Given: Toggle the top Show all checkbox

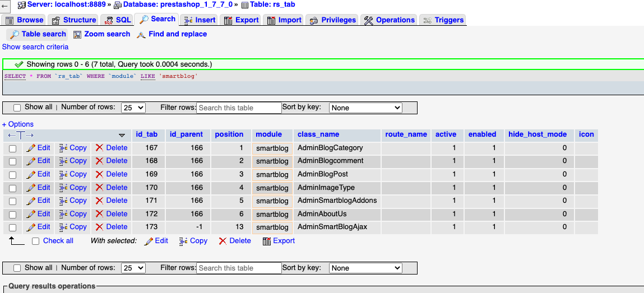Looking at the screenshot, I should point(17,108).
